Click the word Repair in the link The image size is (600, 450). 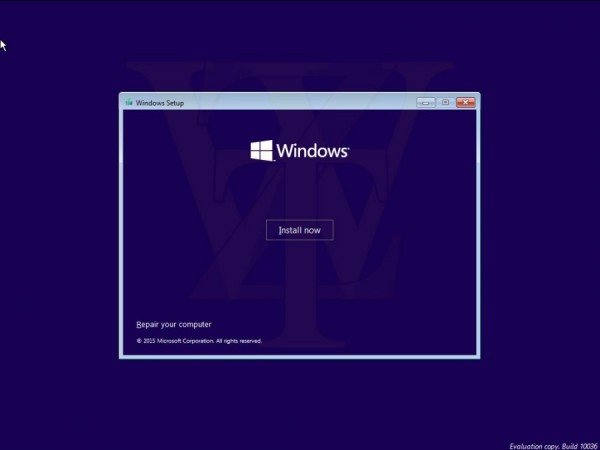point(147,324)
